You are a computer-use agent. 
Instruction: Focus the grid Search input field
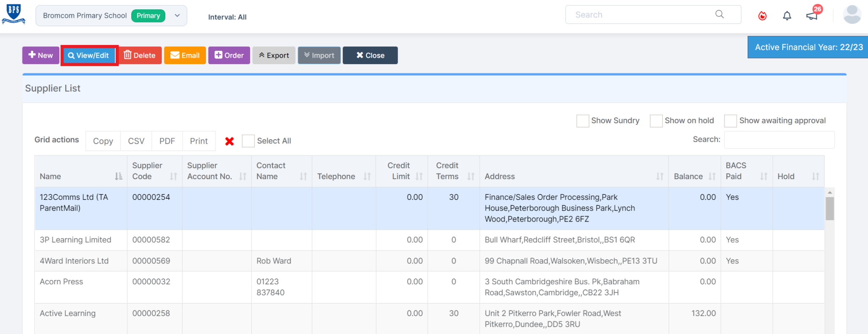click(779, 140)
